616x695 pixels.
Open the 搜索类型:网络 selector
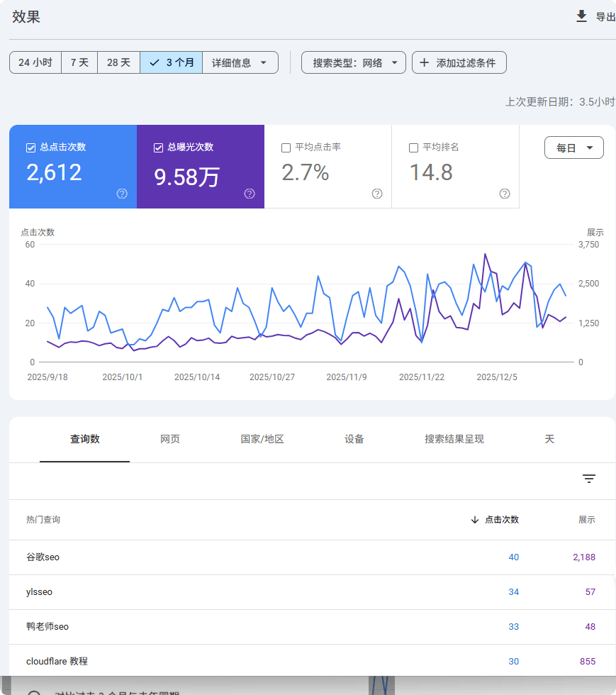point(353,62)
